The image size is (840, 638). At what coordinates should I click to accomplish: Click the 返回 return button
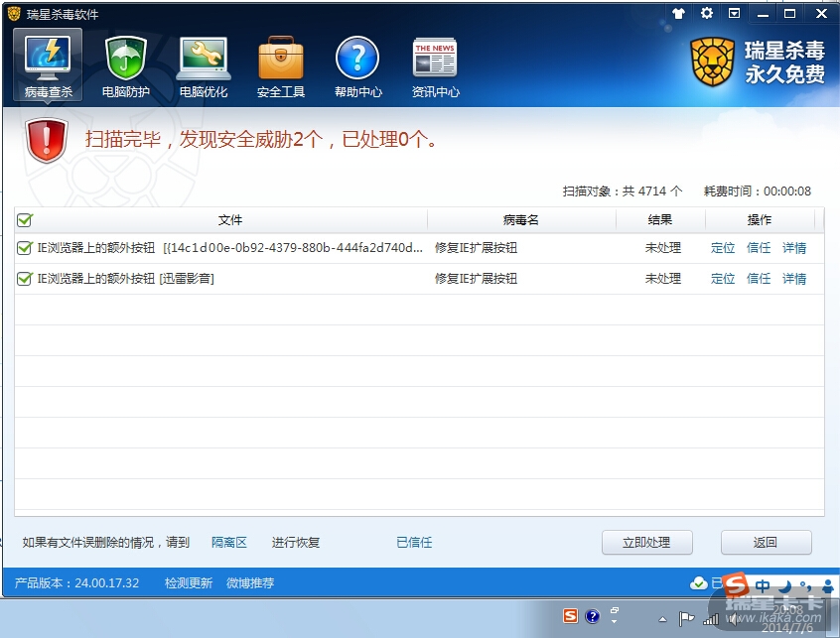(x=766, y=543)
